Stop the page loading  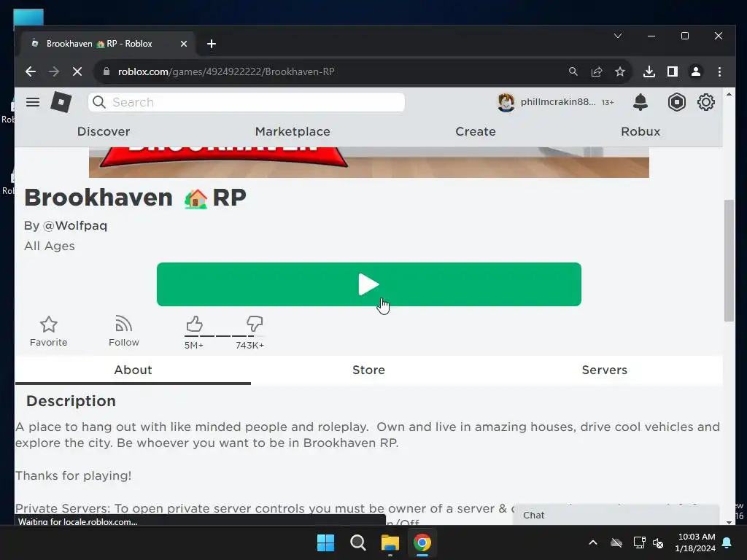[x=77, y=71]
